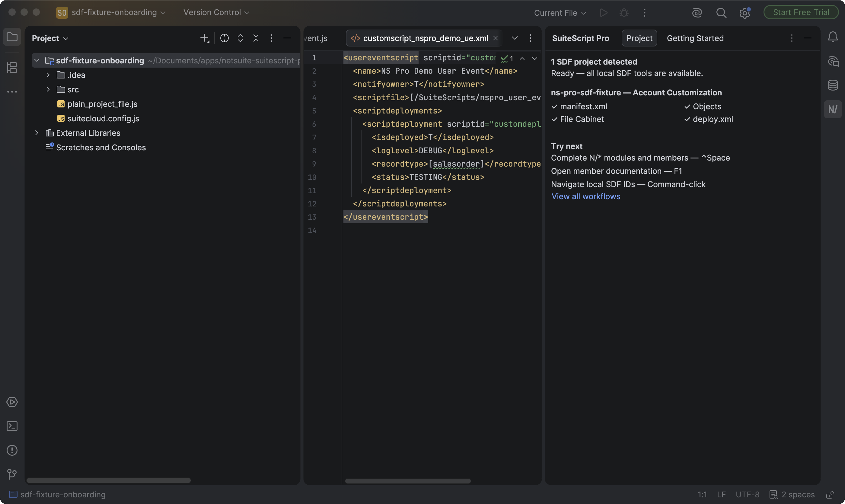The height and width of the screenshot is (504, 845).
Task: Click the manifest.xml check item
Action: [579, 106]
